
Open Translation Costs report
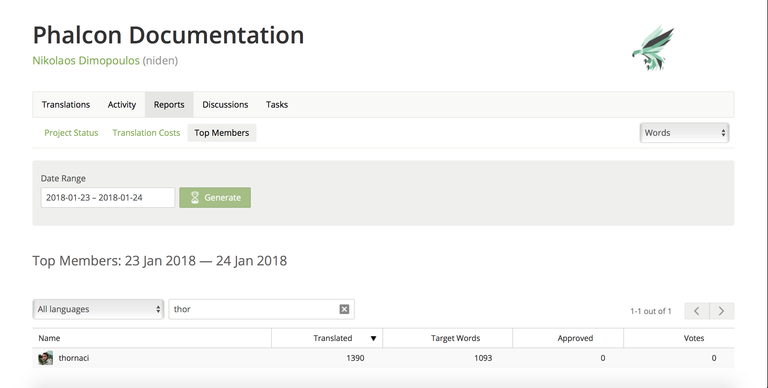pos(146,133)
